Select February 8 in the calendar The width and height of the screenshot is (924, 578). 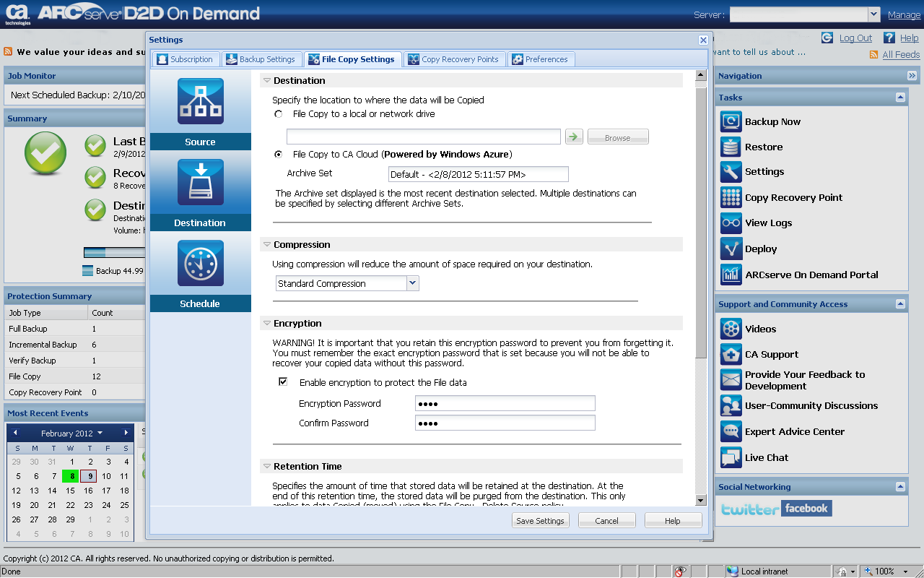pos(71,476)
